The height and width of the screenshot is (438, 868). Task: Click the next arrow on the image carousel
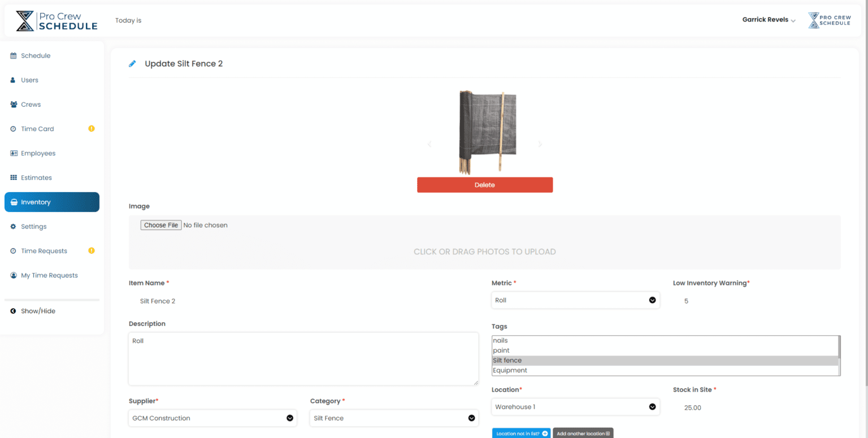pos(540,144)
